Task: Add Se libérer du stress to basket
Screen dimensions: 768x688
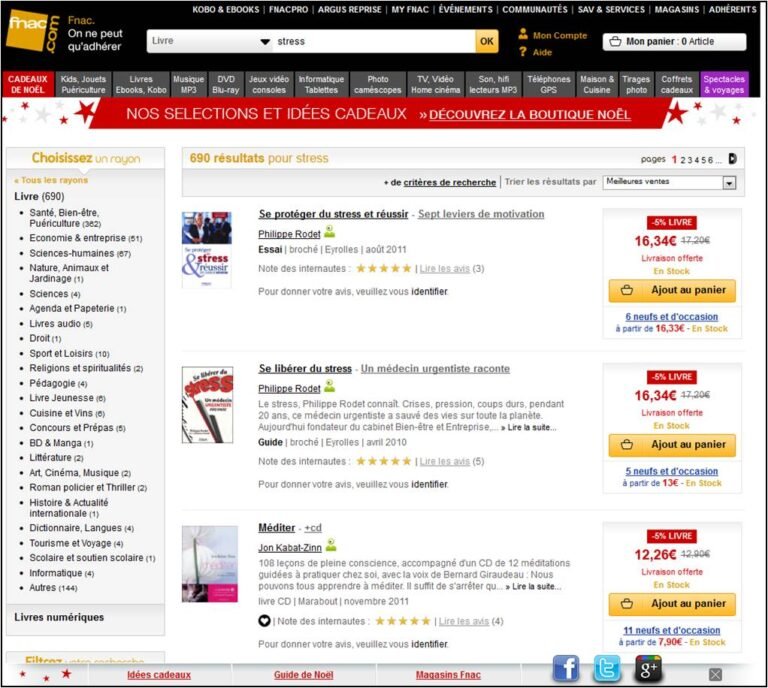Action: (672, 445)
